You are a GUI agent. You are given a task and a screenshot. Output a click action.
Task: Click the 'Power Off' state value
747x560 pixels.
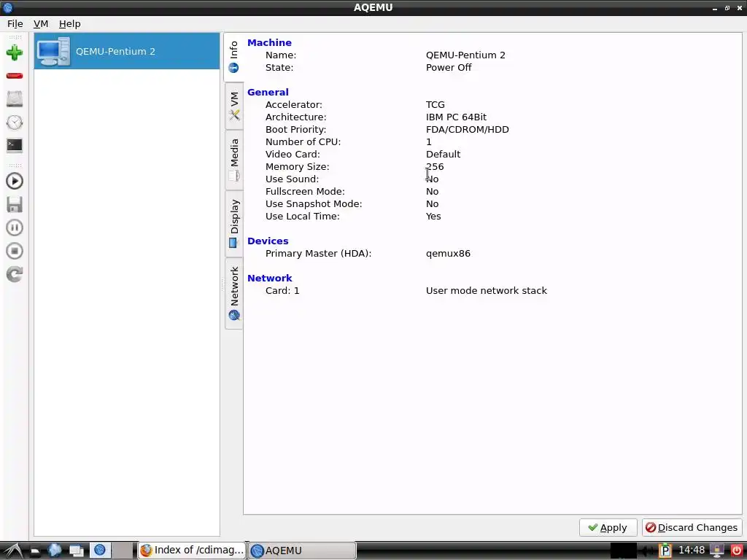449,67
